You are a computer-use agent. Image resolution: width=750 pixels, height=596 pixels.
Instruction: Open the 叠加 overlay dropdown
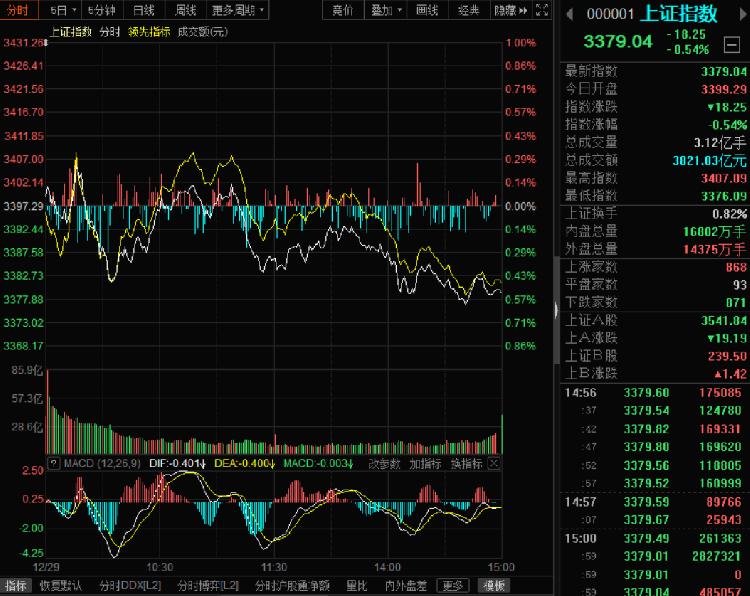[386, 10]
